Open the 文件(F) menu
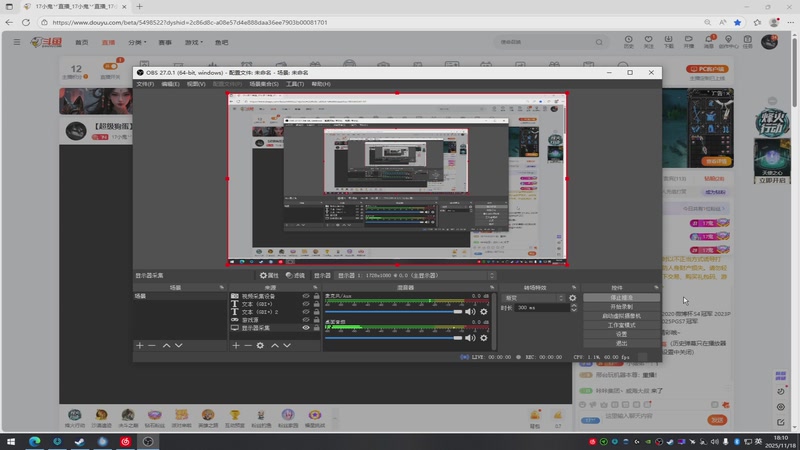This screenshot has height=450, width=800. point(145,84)
